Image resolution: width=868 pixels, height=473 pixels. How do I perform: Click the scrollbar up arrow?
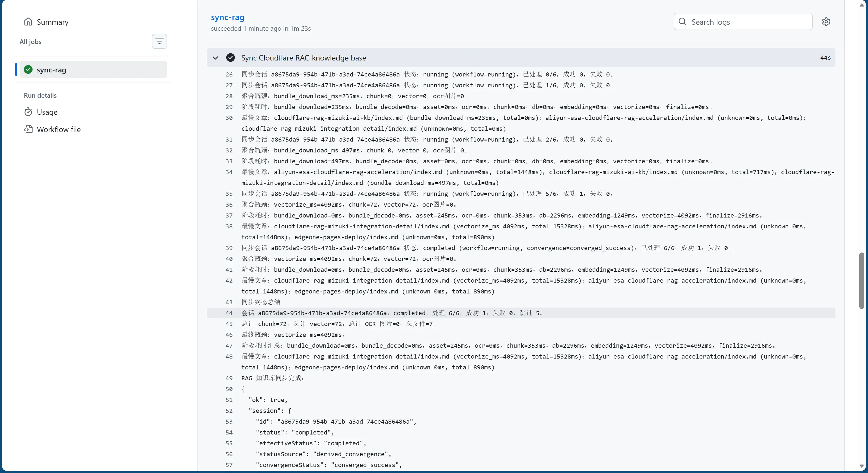(x=861, y=5)
